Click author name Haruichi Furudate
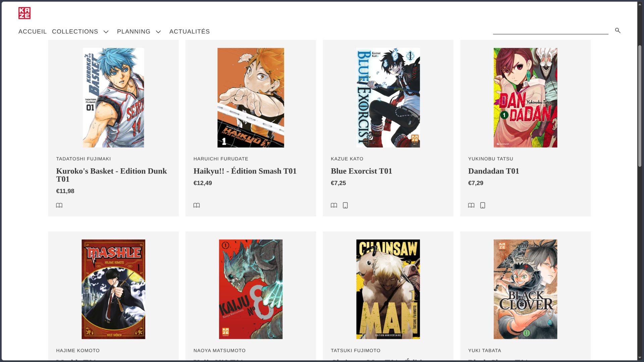The width and height of the screenshot is (644, 362). [221, 159]
